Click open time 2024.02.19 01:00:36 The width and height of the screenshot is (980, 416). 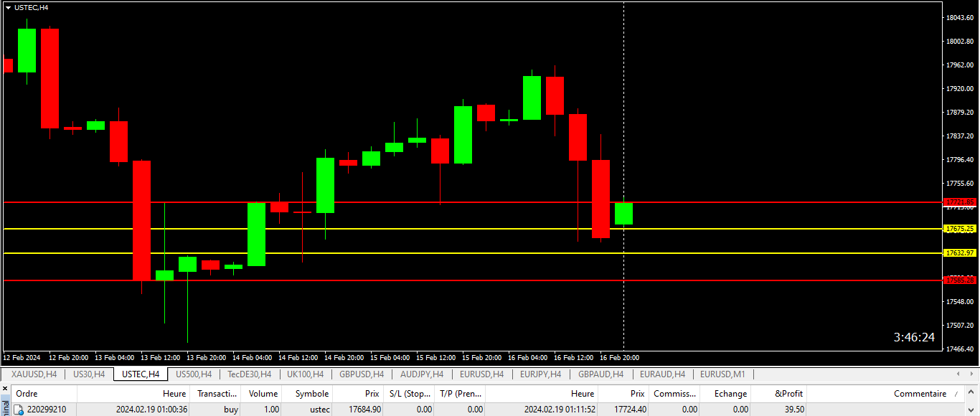coord(151,410)
